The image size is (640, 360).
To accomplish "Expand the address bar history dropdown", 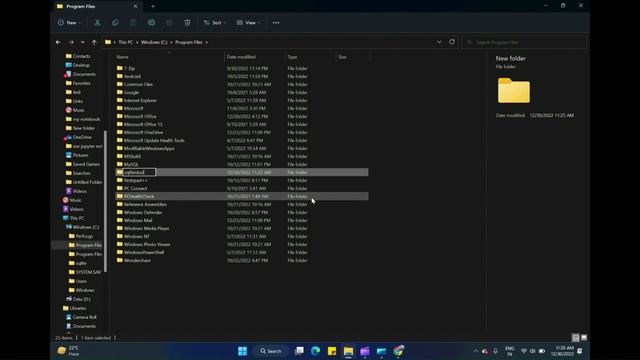I will pos(439,42).
